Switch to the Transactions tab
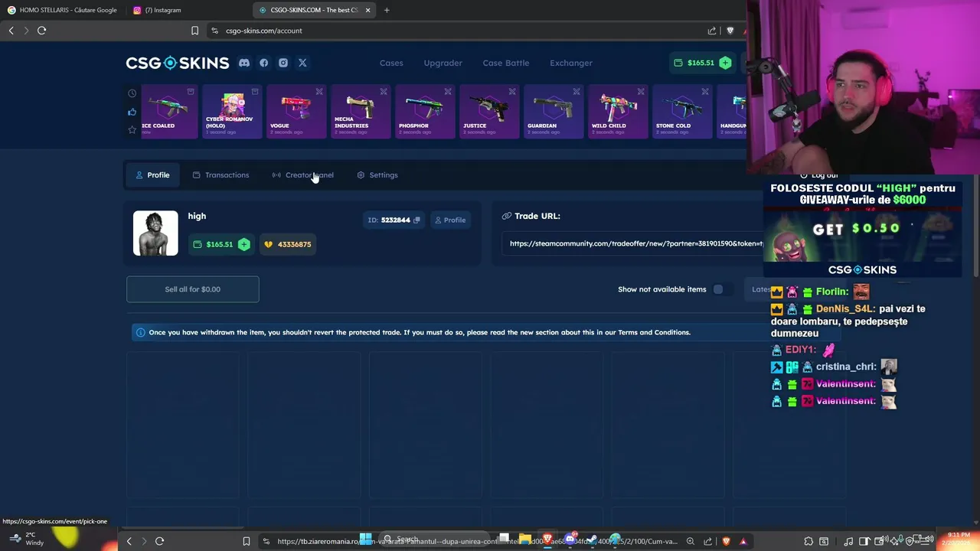 click(220, 175)
